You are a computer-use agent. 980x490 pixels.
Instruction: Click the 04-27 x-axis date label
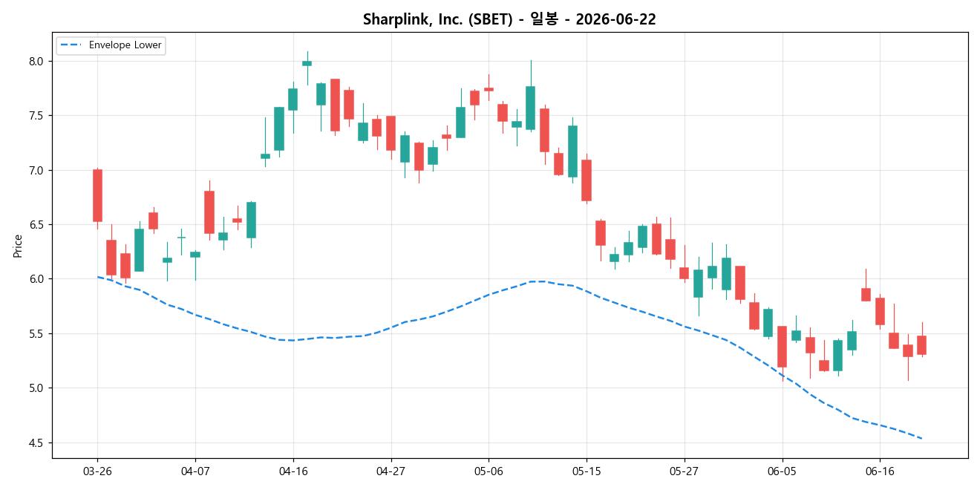point(391,471)
